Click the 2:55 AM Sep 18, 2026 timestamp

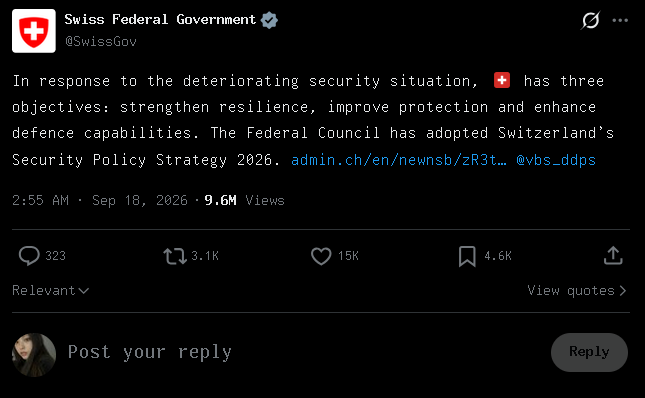[x=100, y=200]
